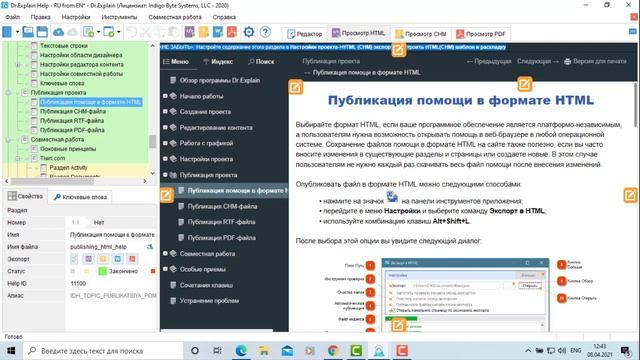The width and height of the screenshot is (640, 360).
Task: Switch preview sidebar to Поиск
Action: tap(261, 62)
